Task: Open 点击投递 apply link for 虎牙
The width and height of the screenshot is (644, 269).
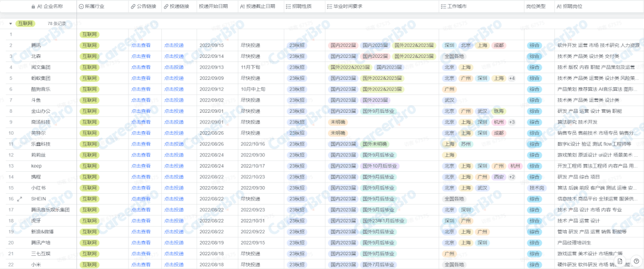Action: [x=174, y=221]
